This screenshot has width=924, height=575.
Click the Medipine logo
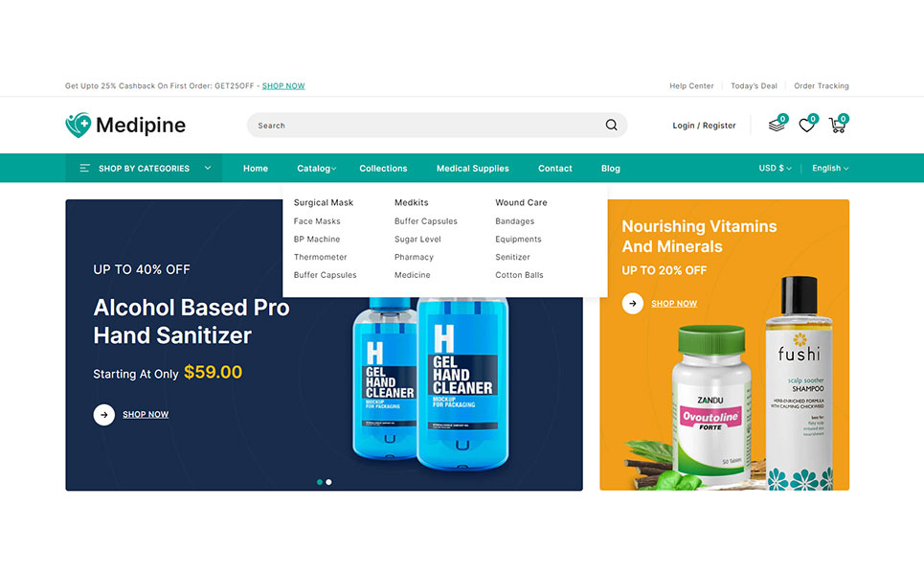pos(125,125)
